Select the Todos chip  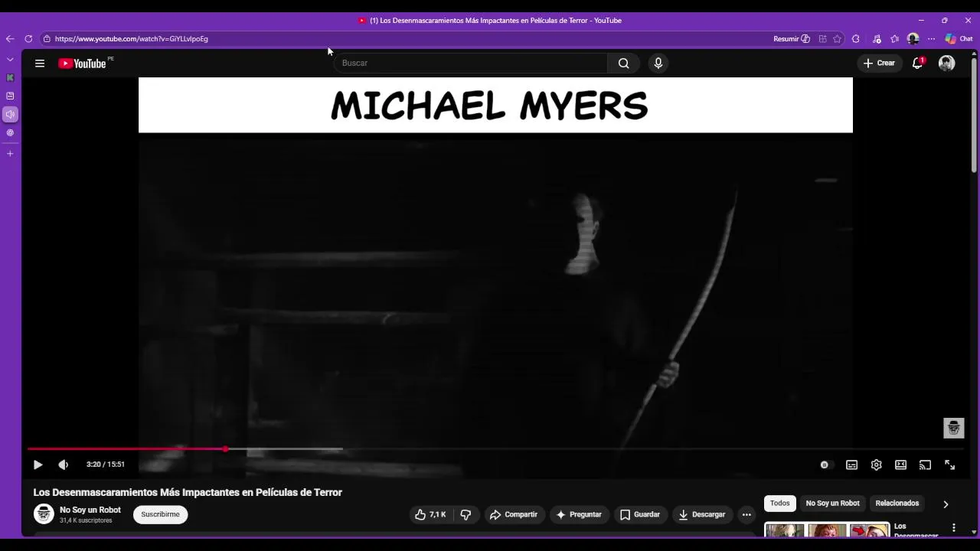point(779,504)
